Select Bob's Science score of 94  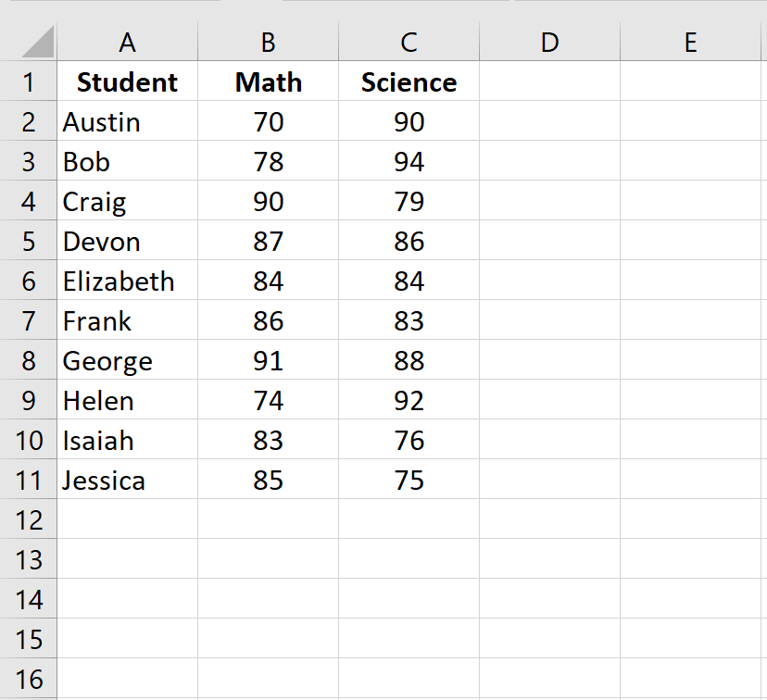point(409,161)
